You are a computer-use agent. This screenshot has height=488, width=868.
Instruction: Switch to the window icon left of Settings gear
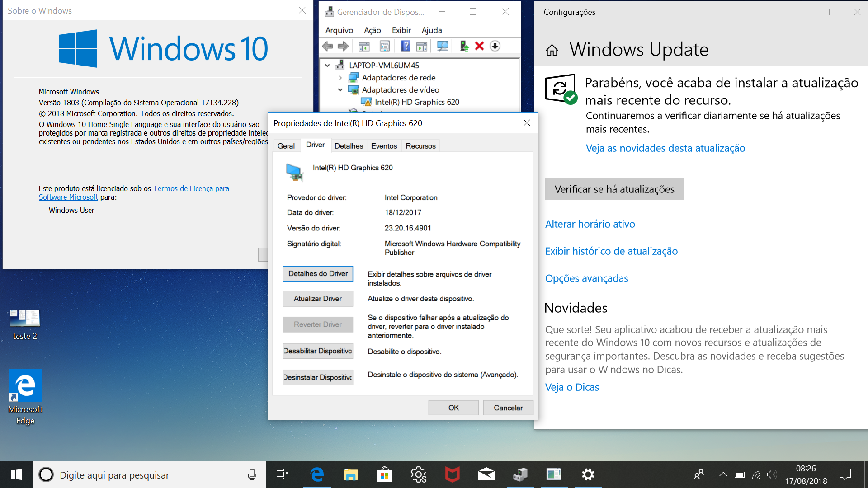tap(554, 474)
